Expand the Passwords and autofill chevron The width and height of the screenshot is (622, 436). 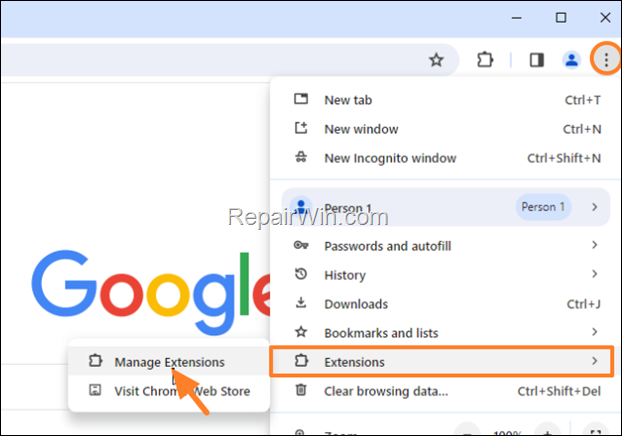[594, 245]
